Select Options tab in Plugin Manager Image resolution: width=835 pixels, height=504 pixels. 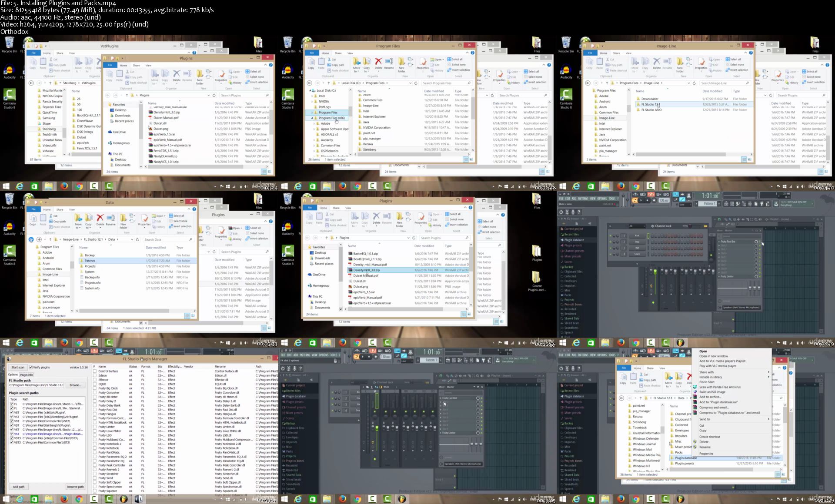pyautogui.click(x=13, y=375)
